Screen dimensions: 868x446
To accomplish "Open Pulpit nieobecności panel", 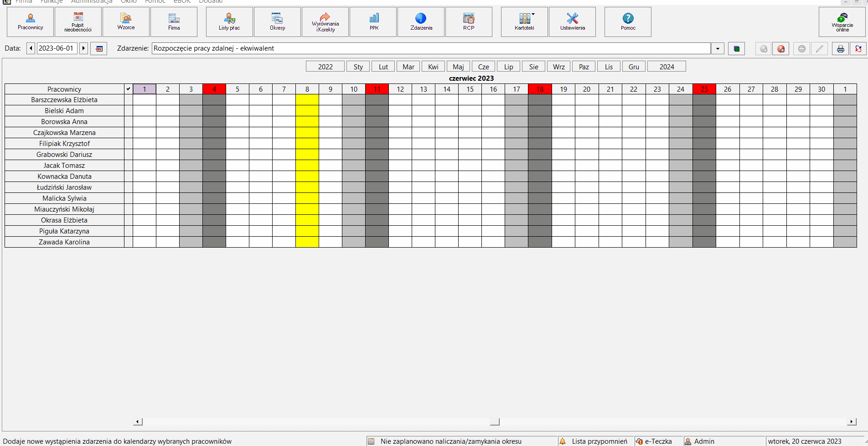I will tap(78, 22).
